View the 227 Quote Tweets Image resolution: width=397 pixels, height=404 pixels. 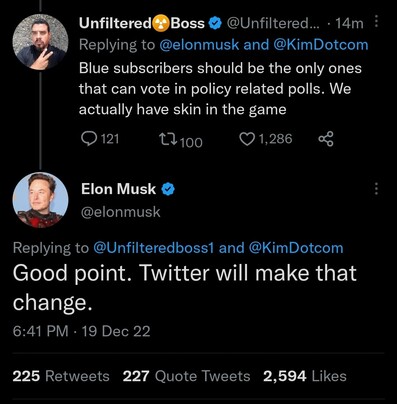tap(186, 376)
